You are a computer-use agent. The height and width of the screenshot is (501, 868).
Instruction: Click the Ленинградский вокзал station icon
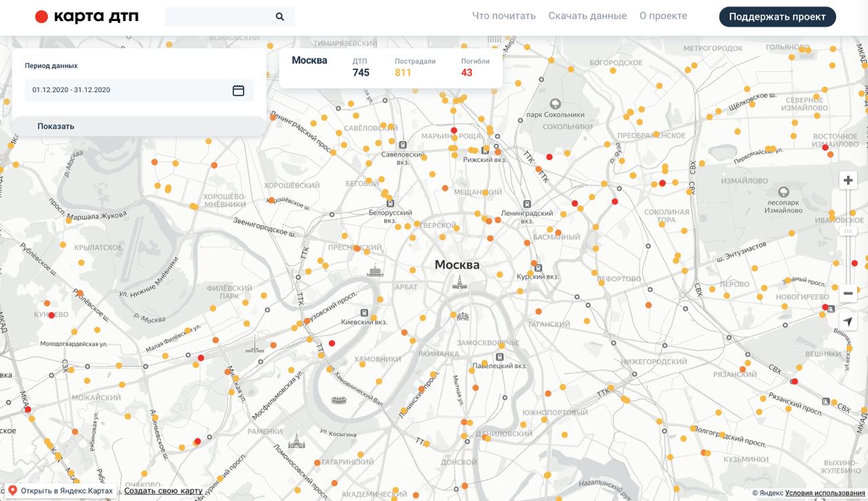[x=527, y=203]
